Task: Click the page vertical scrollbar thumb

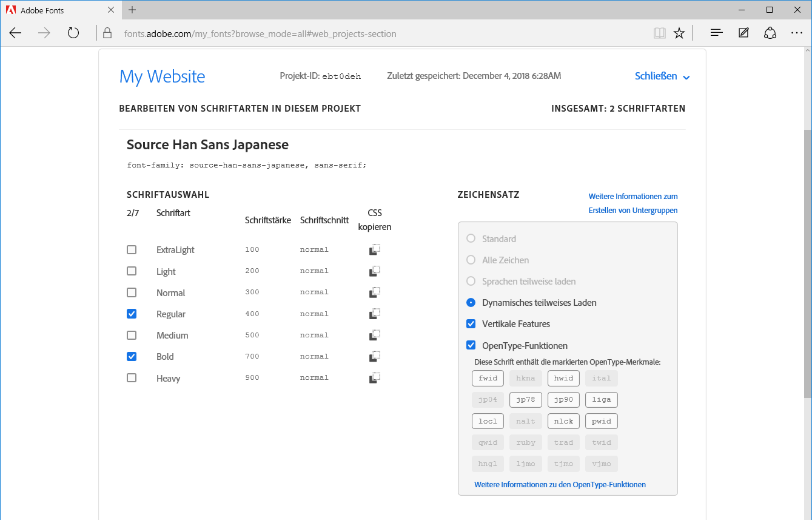Action: (808, 263)
